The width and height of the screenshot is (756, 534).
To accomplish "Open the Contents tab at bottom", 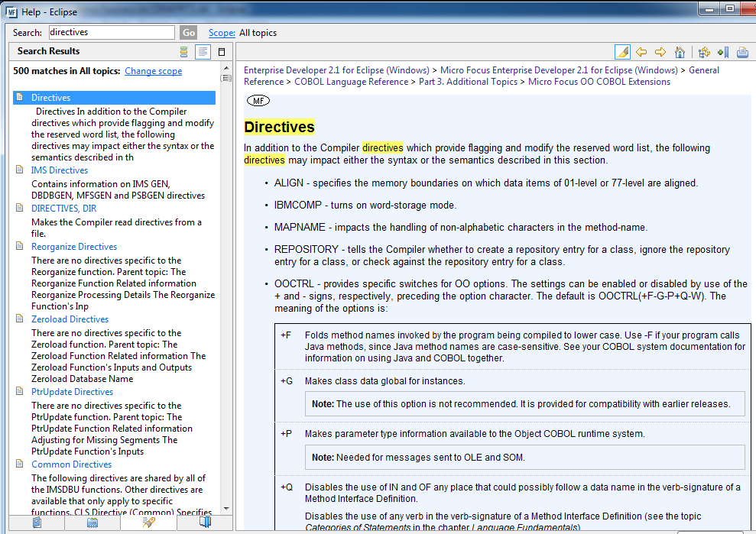I will pos(37,523).
